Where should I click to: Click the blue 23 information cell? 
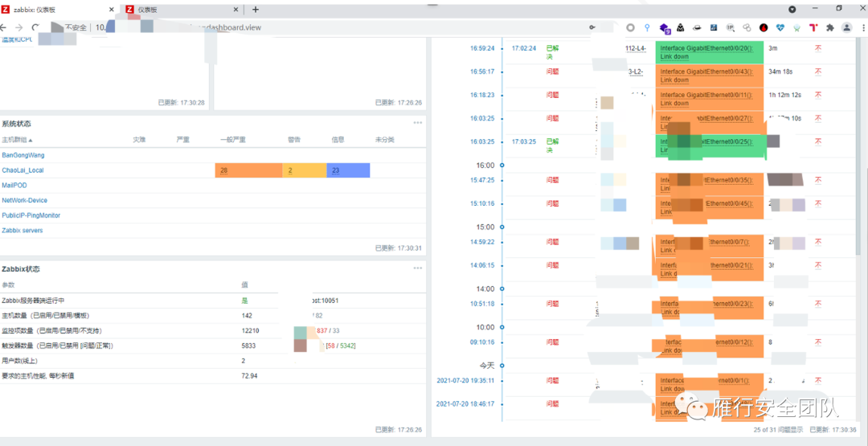pyautogui.click(x=348, y=170)
